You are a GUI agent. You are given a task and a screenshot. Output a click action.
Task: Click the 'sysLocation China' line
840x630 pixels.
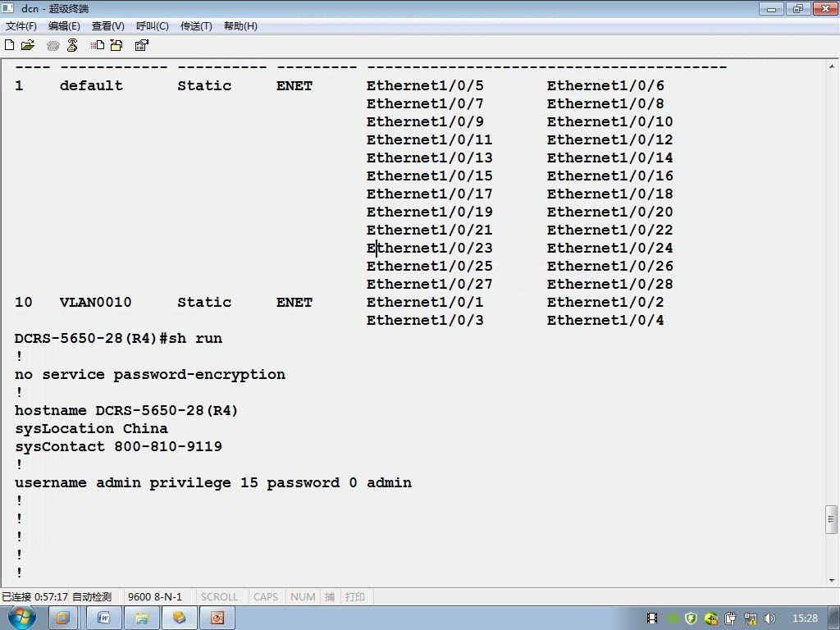[x=91, y=428]
